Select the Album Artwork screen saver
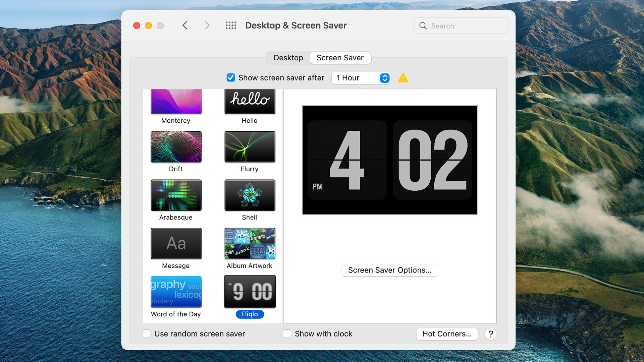This screenshot has width=644, height=362. point(250,244)
